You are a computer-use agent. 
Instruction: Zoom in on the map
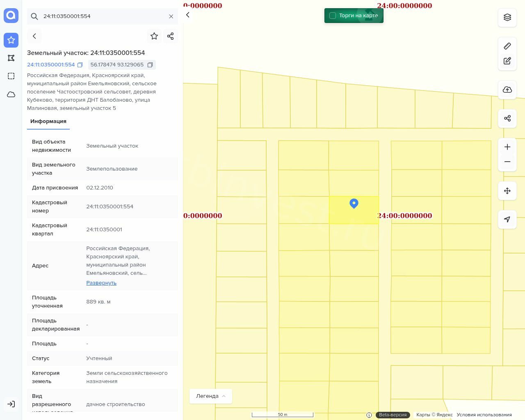[x=507, y=147]
